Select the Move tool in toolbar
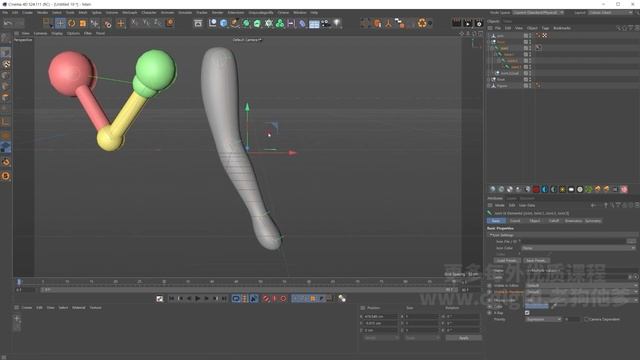 point(60,23)
